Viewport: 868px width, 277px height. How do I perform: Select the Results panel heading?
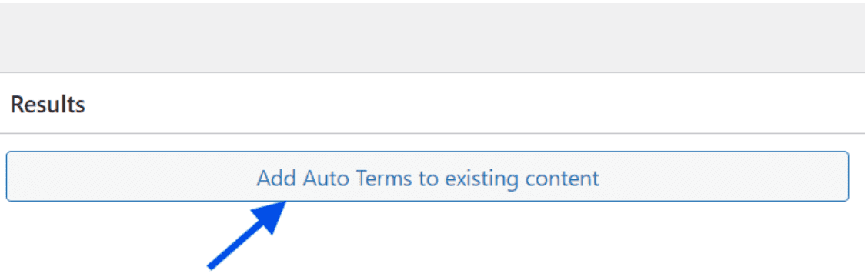(48, 104)
